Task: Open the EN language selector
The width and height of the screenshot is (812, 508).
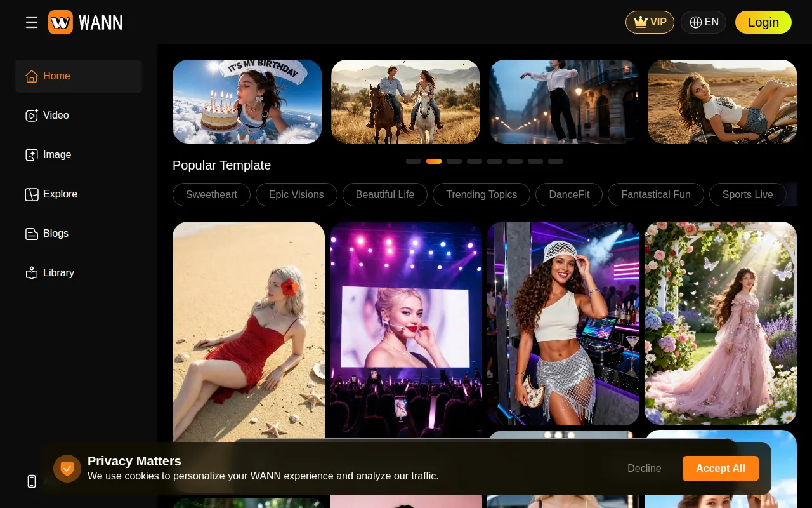Action: coord(704,22)
